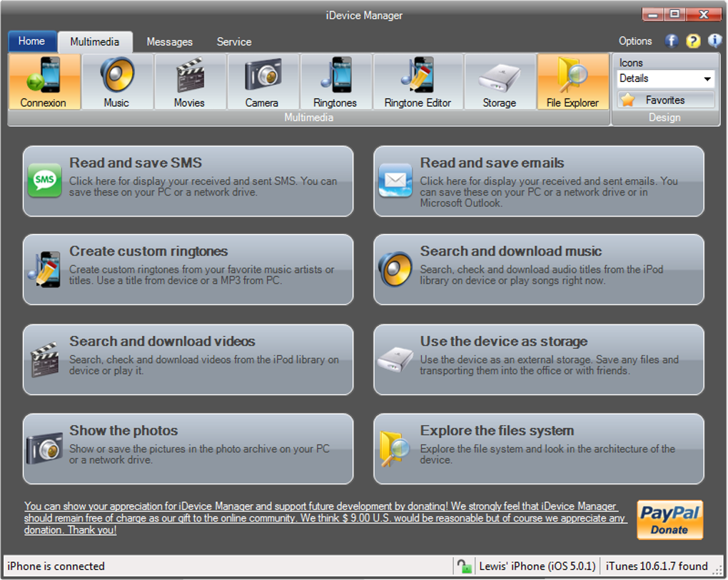Click the clapperboard icon beside download videos
The image size is (728, 580).
point(44,359)
